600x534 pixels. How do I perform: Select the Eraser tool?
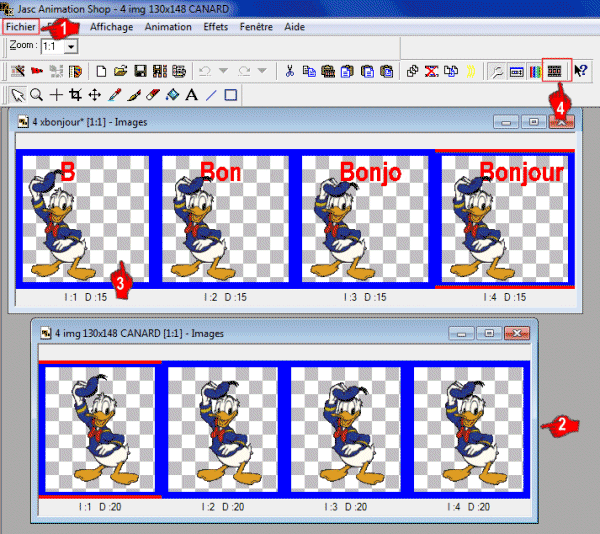point(153,95)
